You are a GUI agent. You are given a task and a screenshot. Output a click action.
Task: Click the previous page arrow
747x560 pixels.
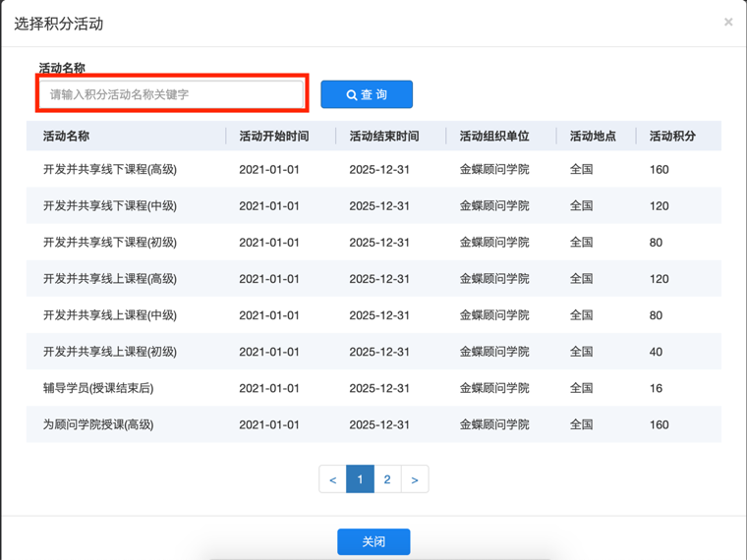click(x=332, y=479)
